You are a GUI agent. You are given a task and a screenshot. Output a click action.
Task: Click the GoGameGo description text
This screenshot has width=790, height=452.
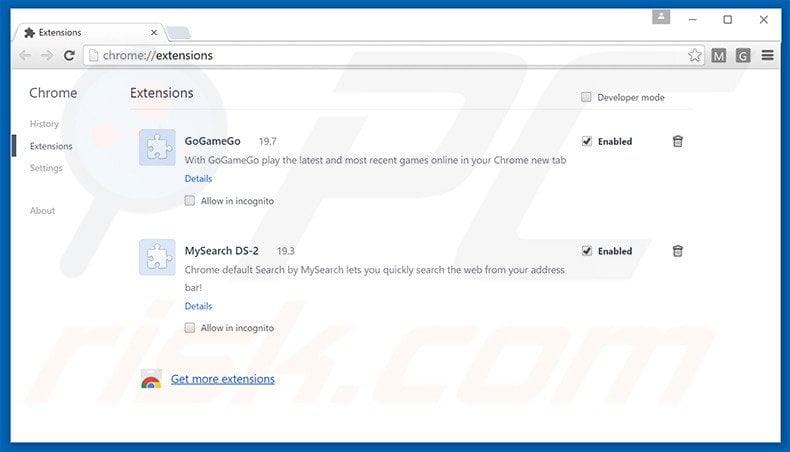[x=375, y=160]
